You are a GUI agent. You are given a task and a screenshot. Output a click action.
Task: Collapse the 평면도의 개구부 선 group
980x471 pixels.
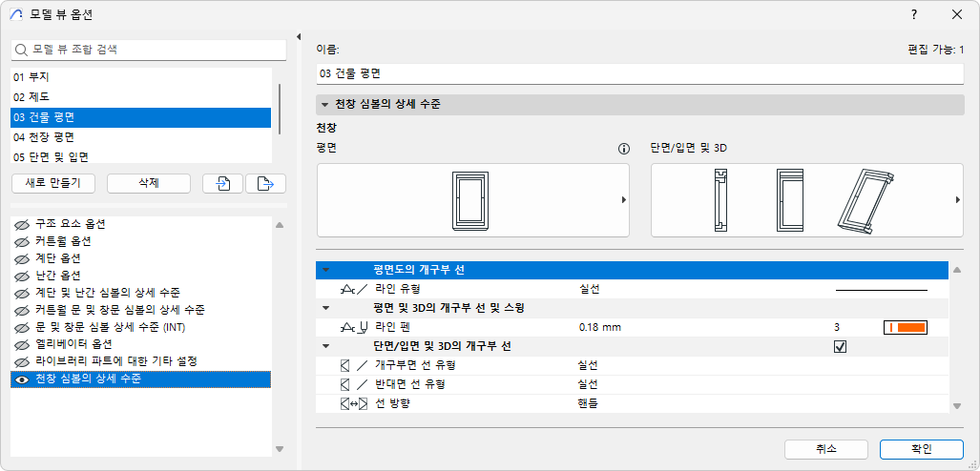coord(325,271)
